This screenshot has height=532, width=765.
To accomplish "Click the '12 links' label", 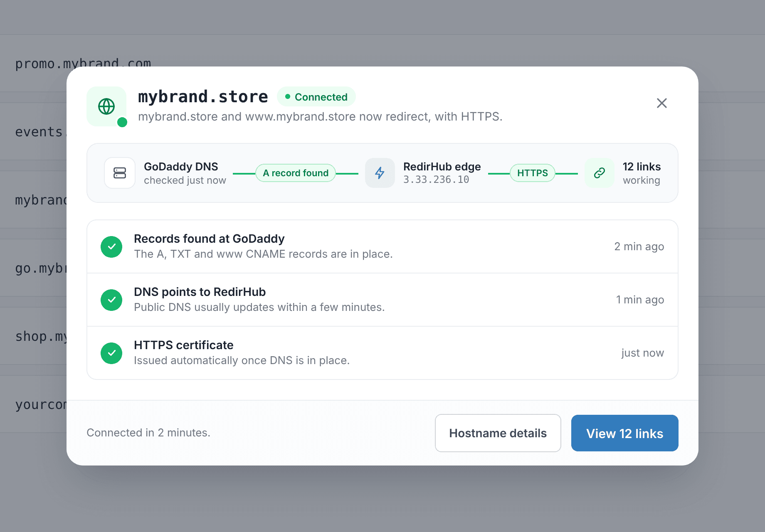I will click(x=642, y=167).
